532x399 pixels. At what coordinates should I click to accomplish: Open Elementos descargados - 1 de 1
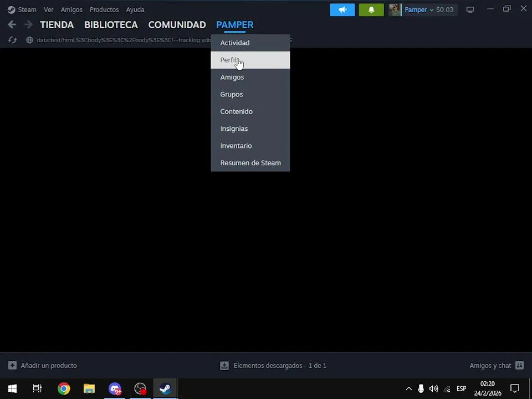(x=280, y=365)
